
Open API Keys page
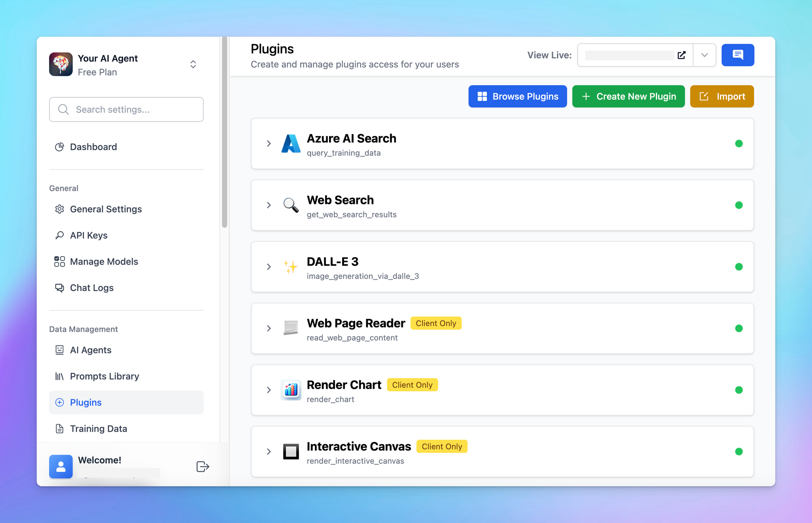coord(126,235)
